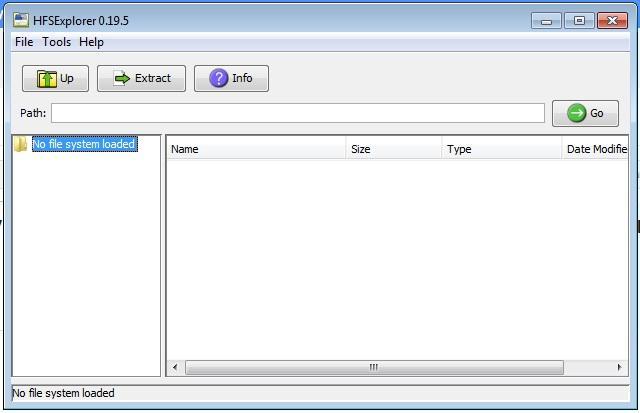Sort by the Size column header
640x413 pixels.
click(x=394, y=149)
